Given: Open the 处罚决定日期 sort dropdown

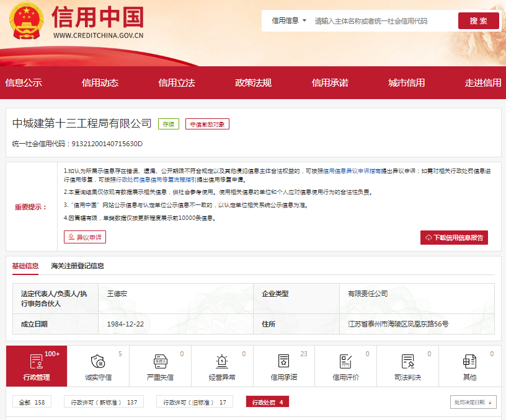Looking at the screenshot, I should (x=473, y=402).
